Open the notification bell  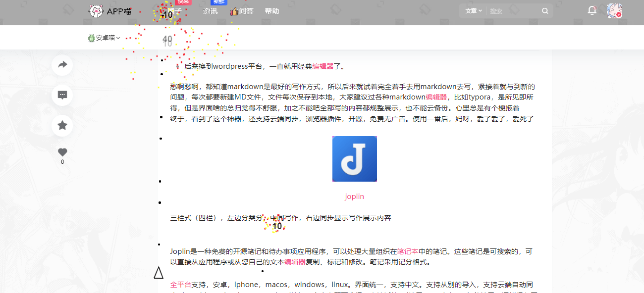click(592, 10)
